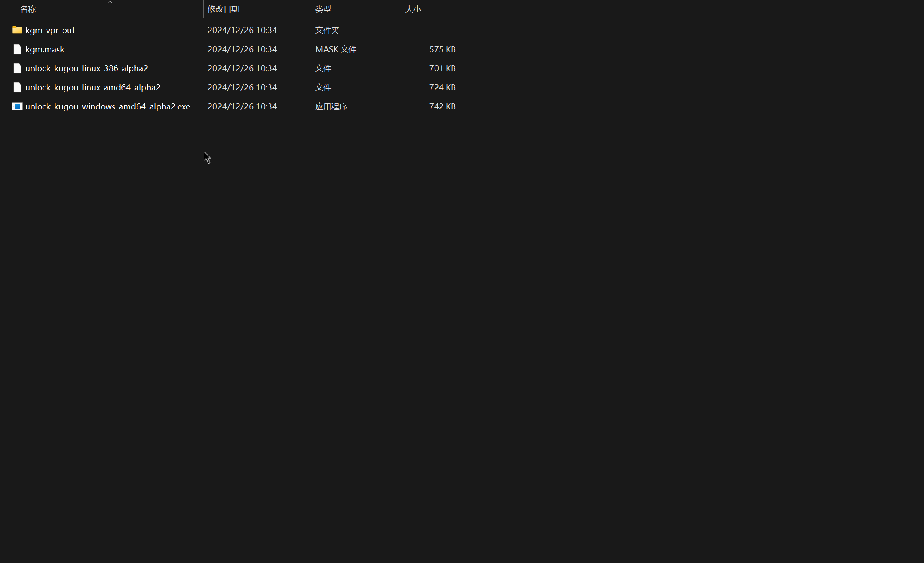
Task: Sort by the 大小 column header
Action: tap(413, 9)
